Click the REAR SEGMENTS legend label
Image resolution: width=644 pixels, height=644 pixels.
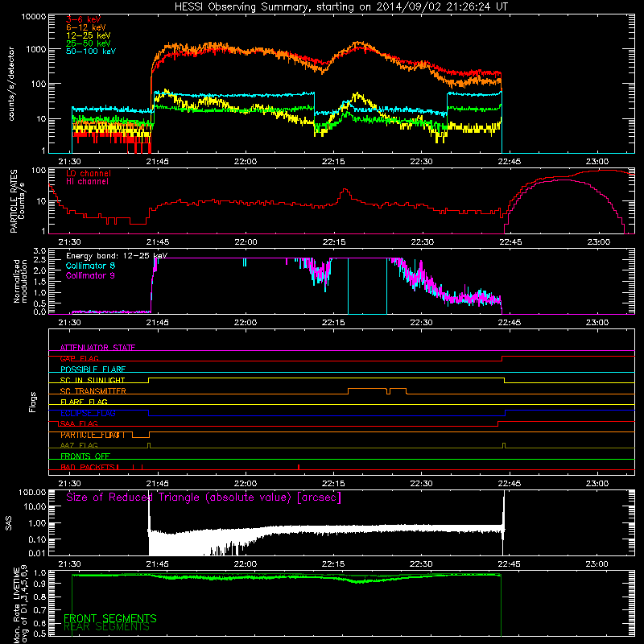(106, 627)
